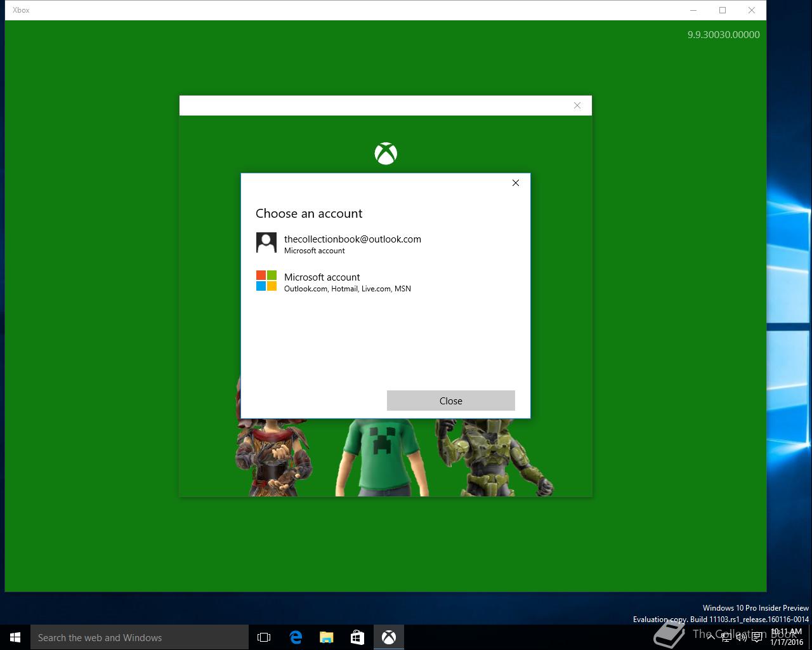Click the Xbox app taskbar icon
Viewport: 812px width, 650px height.
pos(389,637)
